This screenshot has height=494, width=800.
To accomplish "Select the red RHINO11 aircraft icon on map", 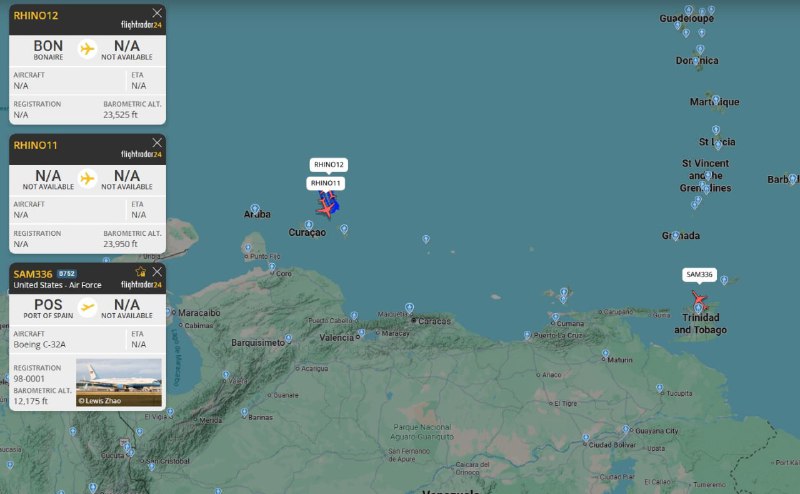I will tap(324, 209).
